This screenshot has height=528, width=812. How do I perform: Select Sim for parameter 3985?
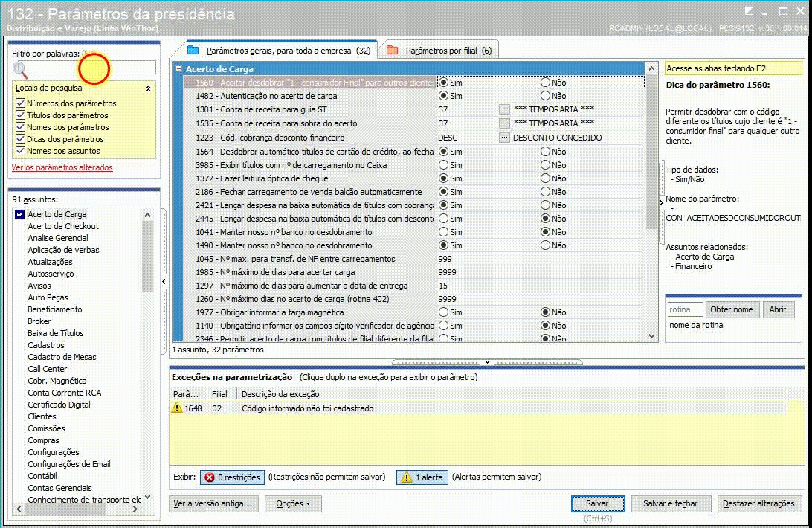coord(443,165)
